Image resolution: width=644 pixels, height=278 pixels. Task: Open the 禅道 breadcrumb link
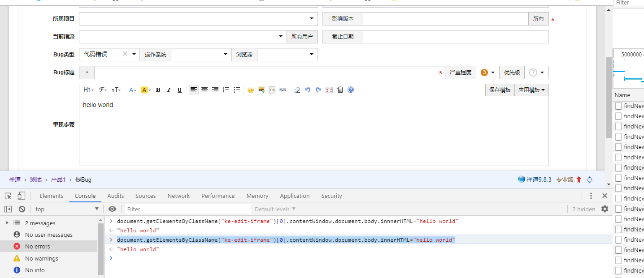[15, 180]
